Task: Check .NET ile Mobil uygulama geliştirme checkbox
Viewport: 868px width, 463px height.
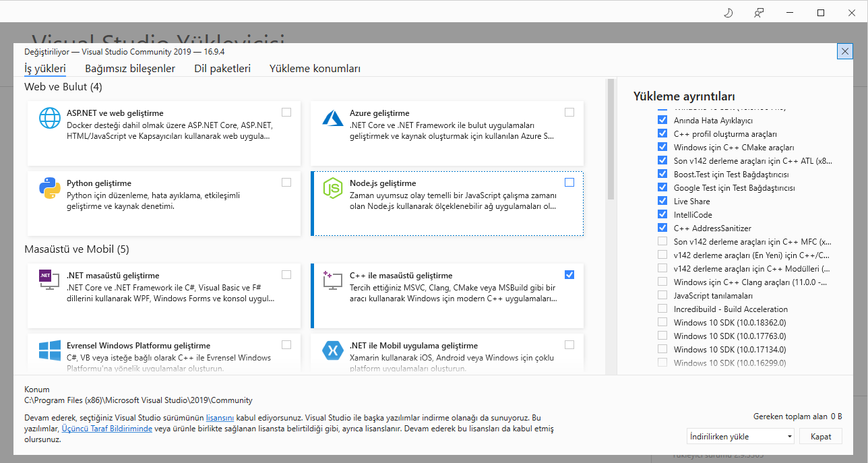Action: tap(569, 344)
